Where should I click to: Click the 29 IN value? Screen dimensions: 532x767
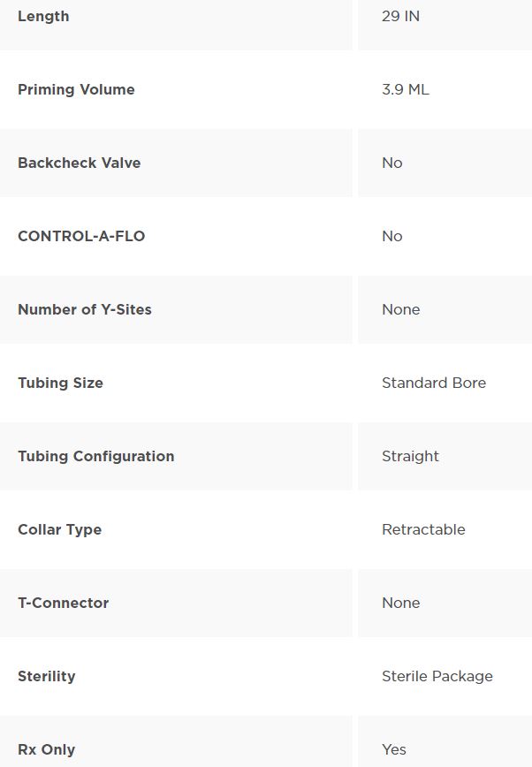400,16
